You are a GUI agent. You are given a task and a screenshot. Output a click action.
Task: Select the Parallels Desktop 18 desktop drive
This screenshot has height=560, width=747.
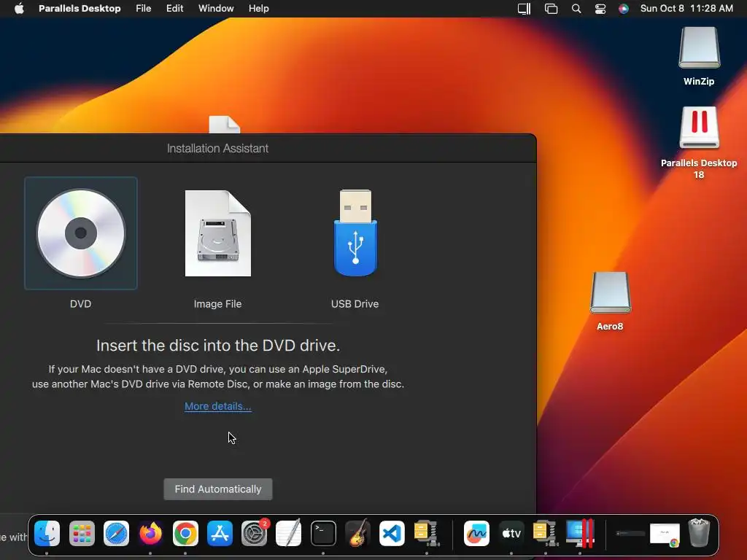click(699, 128)
